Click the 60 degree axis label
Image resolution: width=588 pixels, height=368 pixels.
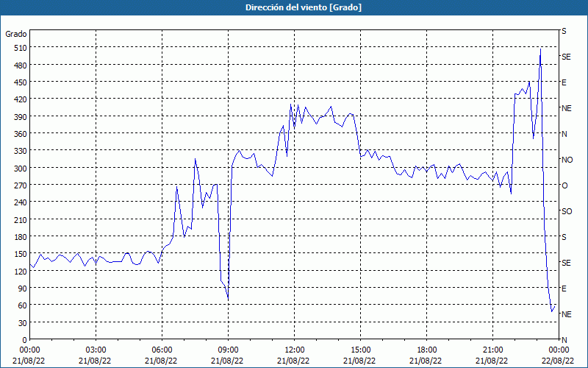pos(23,305)
